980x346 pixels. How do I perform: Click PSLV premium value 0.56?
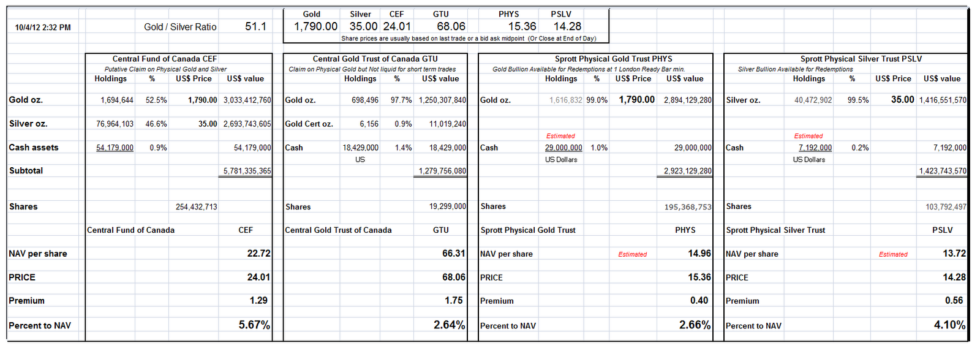pyautogui.click(x=954, y=301)
